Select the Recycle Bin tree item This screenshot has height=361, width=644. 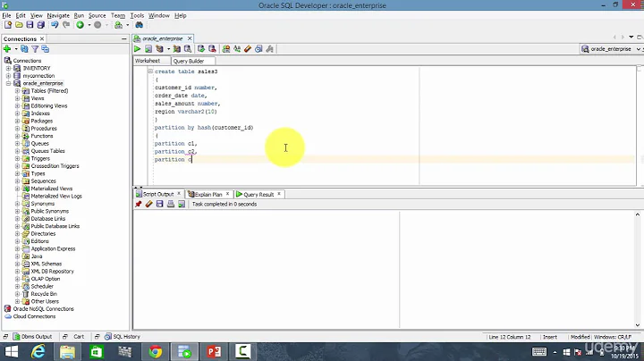coord(44,294)
